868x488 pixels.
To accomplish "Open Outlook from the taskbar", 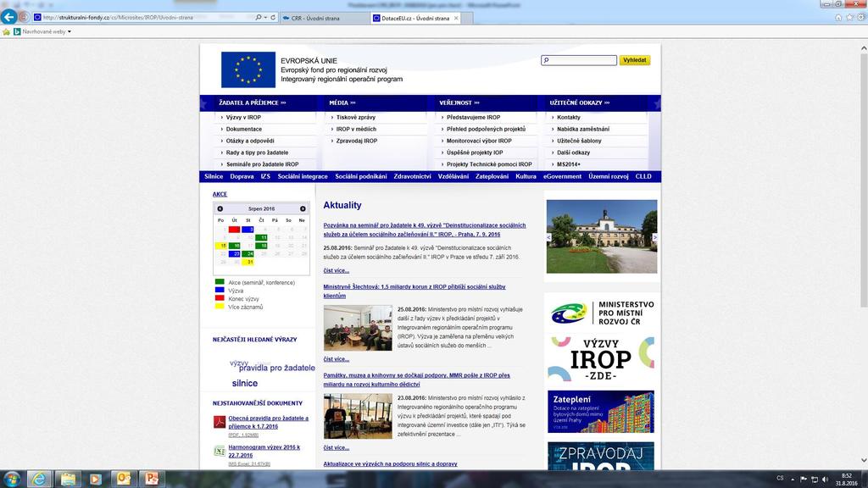I will 124,479.
